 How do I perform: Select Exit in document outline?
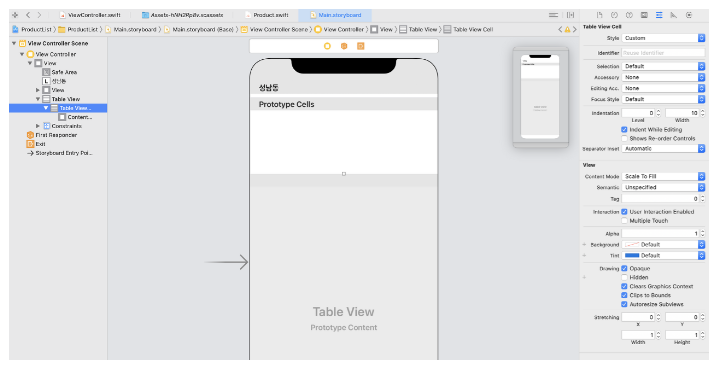point(36,144)
